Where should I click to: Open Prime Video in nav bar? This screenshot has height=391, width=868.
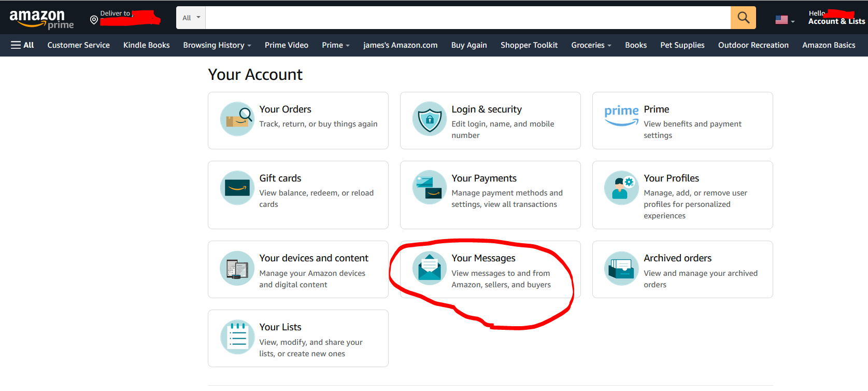287,45
